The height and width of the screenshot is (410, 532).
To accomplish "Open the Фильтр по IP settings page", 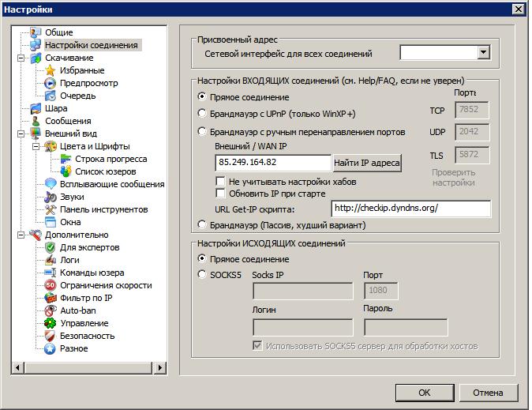I will tap(86, 298).
